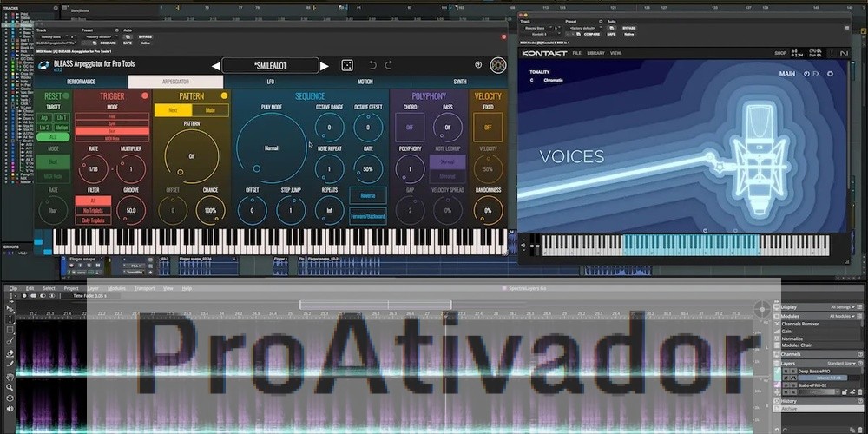Click the Compare button in BLEASS plugin header
This screenshot has width=868, height=434.
(108, 43)
